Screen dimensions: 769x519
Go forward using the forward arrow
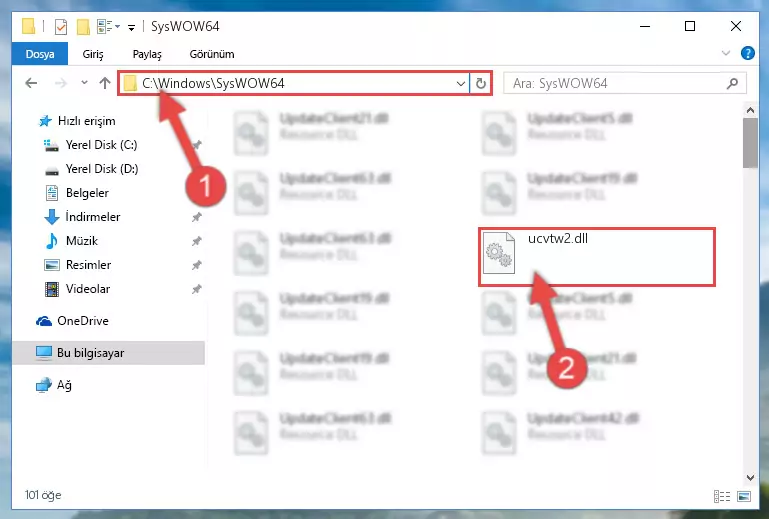[60, 83]
